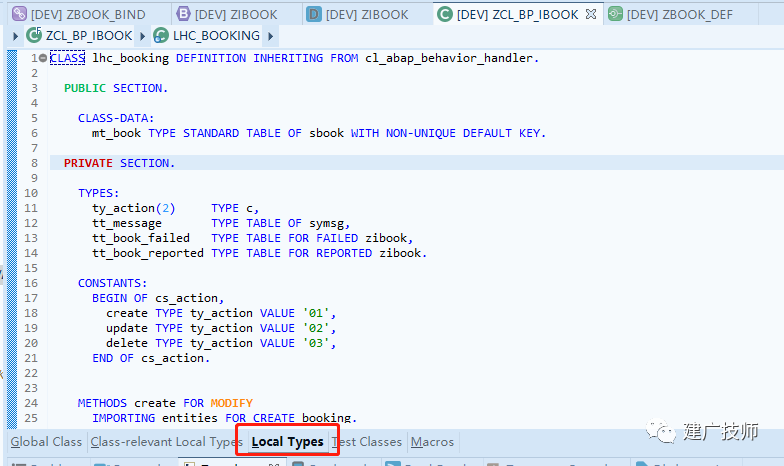The width and height of the screenshot is (784, 466).
Task: Switch to the [DEV] ZBOOK_BIND editor tab
Action: point(79,14)
